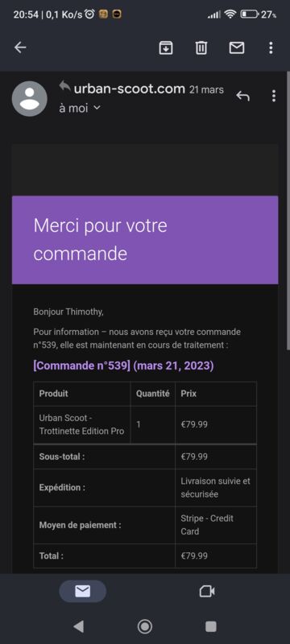Open message options next to reply arrow
The height and width of the screenshot is (644, 290).
[x=274, y=96]
